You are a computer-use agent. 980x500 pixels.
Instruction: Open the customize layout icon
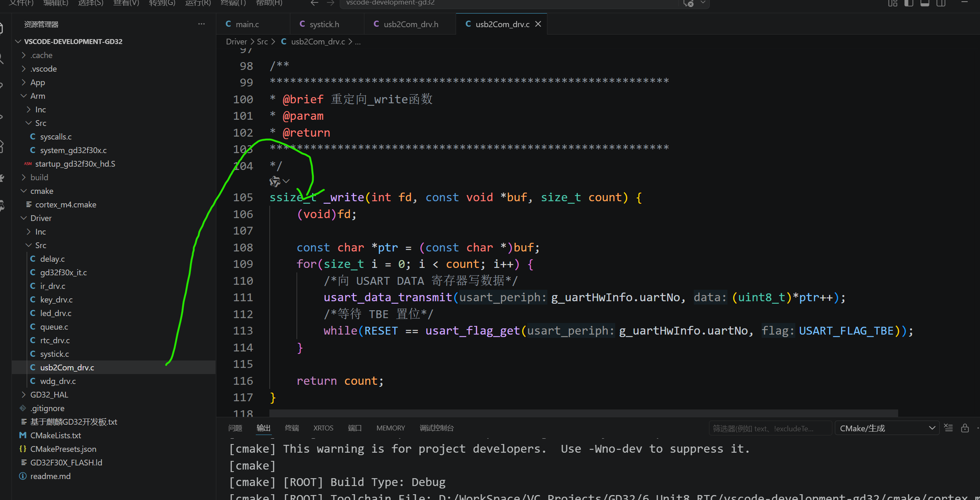point(892,3)
